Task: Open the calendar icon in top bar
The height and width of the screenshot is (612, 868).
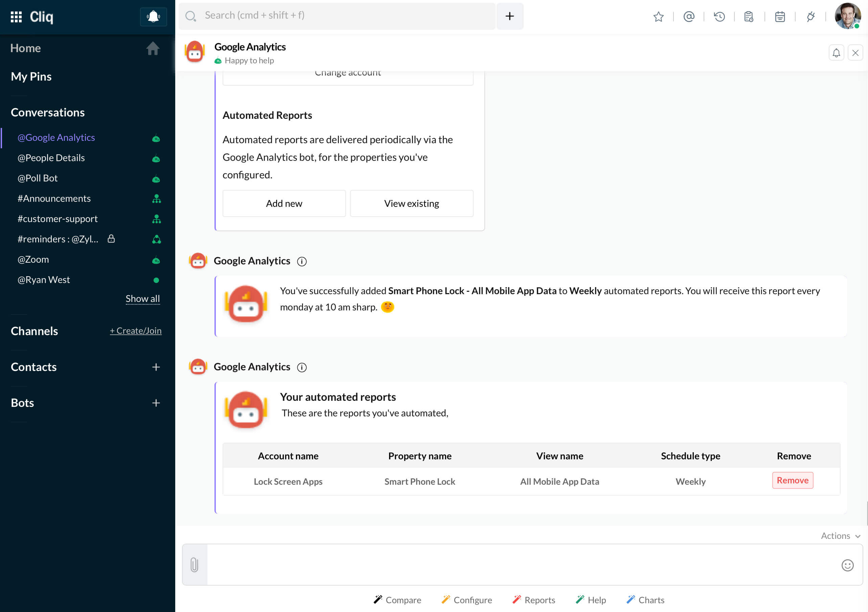Action: [x=780, y=17]
